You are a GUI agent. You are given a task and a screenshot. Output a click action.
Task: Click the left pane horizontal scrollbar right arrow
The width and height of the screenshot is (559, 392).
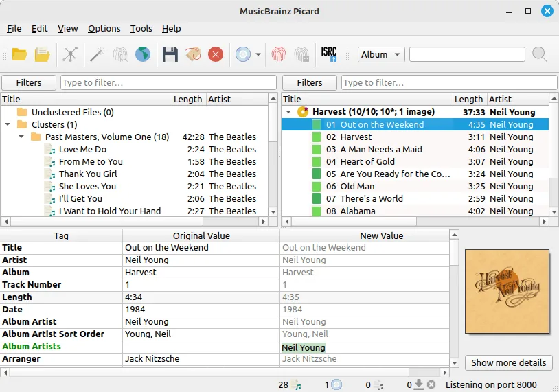(264, 221)
